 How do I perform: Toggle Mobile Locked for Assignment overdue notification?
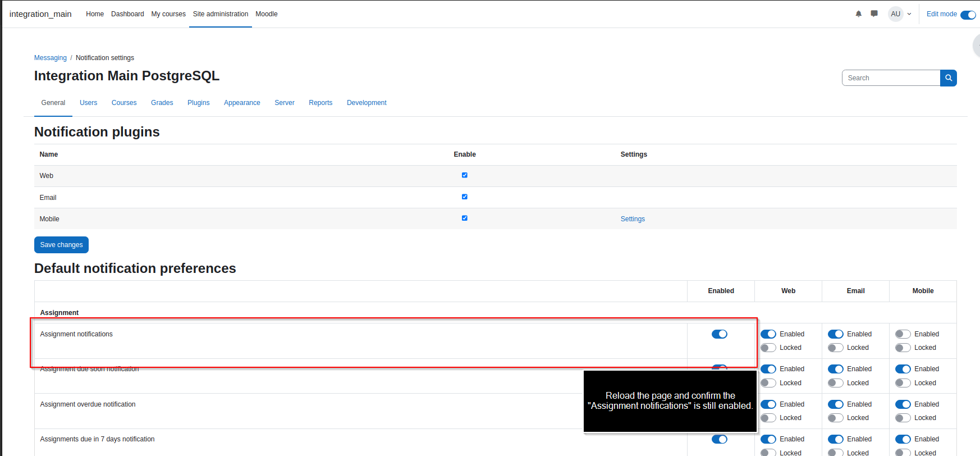[x=903, y=418]
